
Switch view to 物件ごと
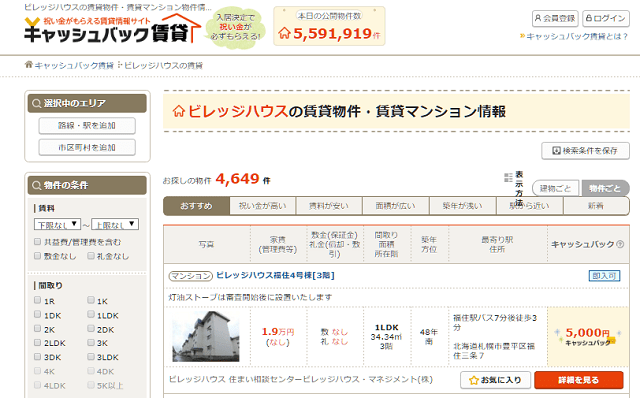(x=605, y=188)
